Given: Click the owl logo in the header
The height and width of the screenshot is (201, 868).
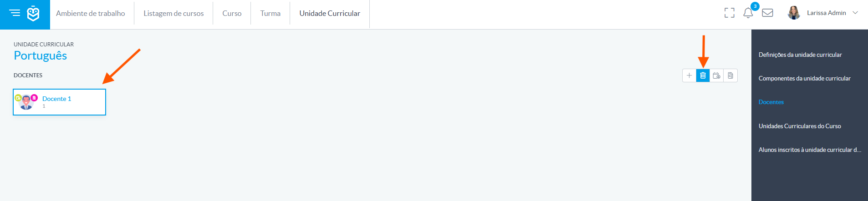Looking at the screenshot, I should coord(33,14).
